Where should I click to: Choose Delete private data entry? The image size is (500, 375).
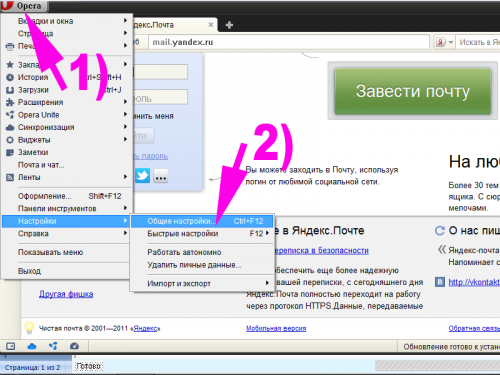(x=202, y=265)
